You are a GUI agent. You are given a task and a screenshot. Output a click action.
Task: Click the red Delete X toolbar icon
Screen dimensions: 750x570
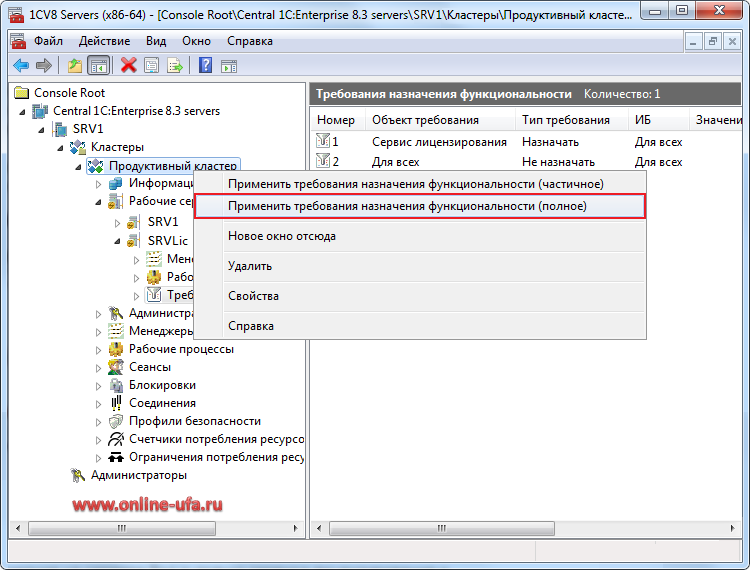coord(128,65)
